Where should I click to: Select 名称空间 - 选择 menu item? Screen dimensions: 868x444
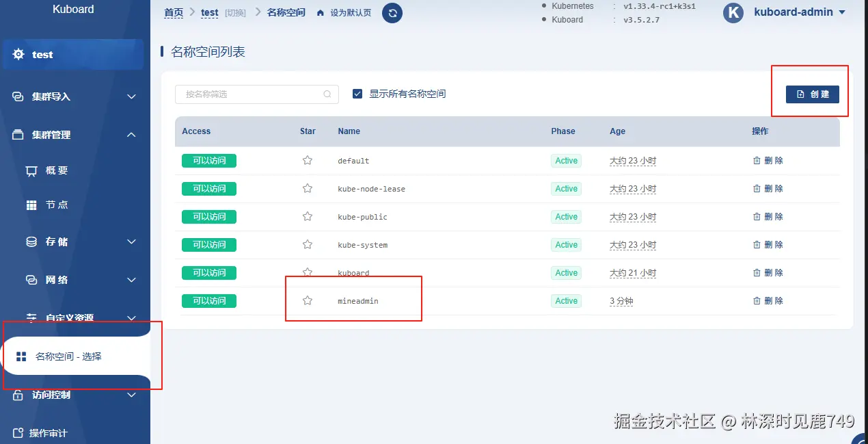pyautogui.click(x=75, y=356)
